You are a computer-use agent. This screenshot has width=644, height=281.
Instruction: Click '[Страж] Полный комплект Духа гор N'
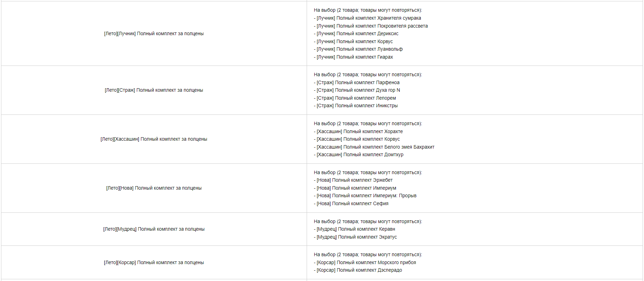(357, 90)
